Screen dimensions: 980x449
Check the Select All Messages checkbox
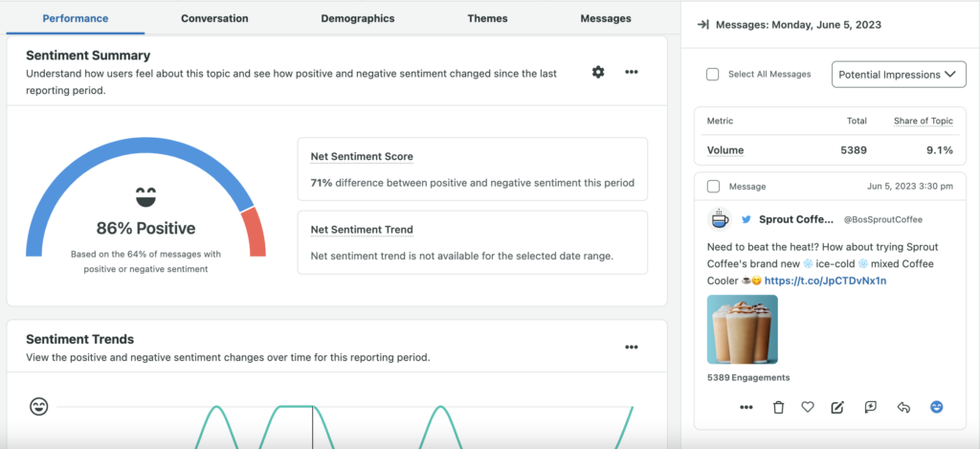(x=713, y=75)
